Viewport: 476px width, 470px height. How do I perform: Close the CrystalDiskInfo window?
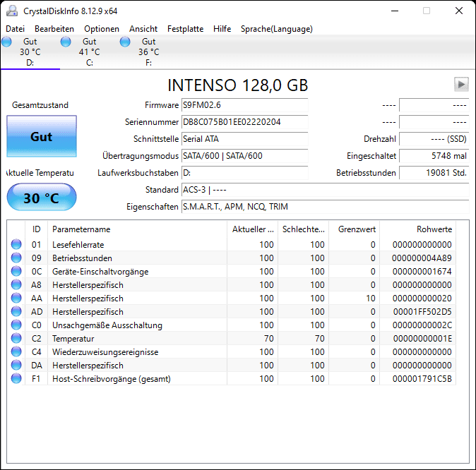pos(459,11)
